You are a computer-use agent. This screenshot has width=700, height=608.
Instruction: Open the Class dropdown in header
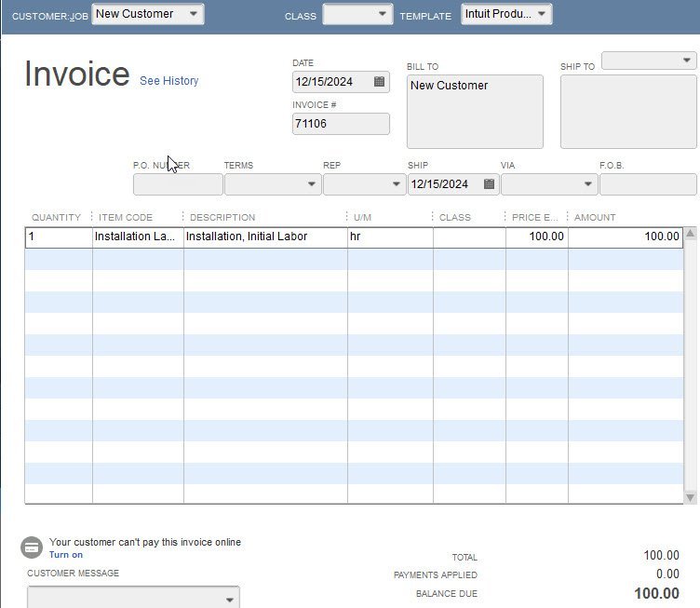pos(383,14)
